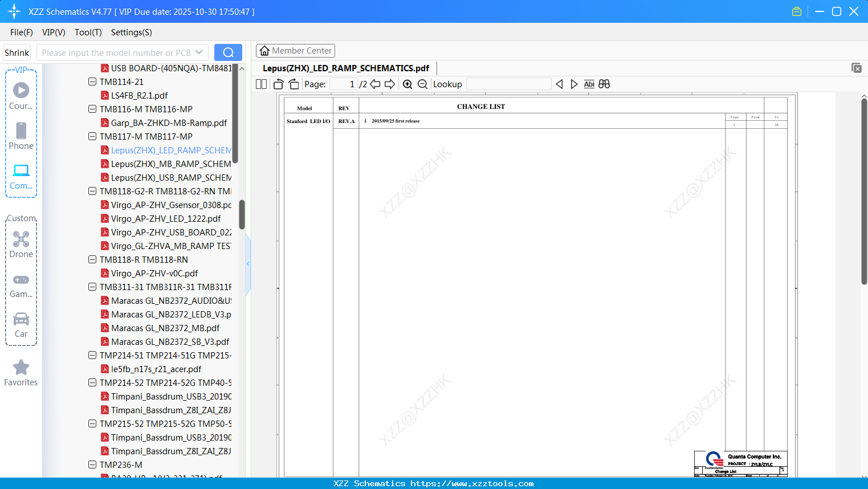Collapse the left panel with the side handle
Viewport: 868px width, 489px height.
248,263
